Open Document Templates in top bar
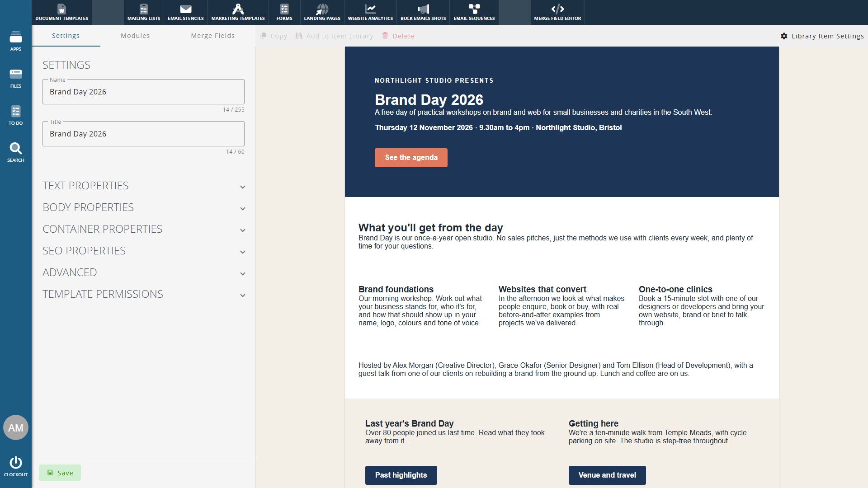Viewport: 868px width, 488px height. (x=61, y=12)
